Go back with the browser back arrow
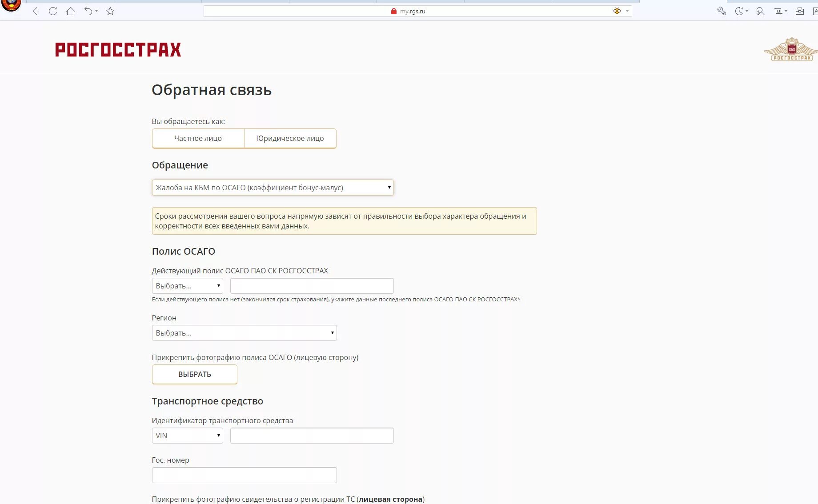 [36, 11]
